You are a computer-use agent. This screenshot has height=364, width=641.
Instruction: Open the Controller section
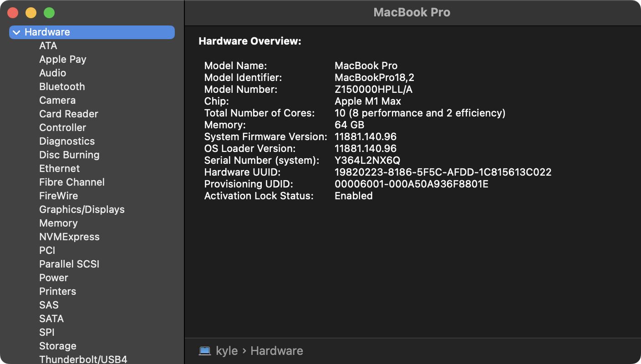coord(63,128)
